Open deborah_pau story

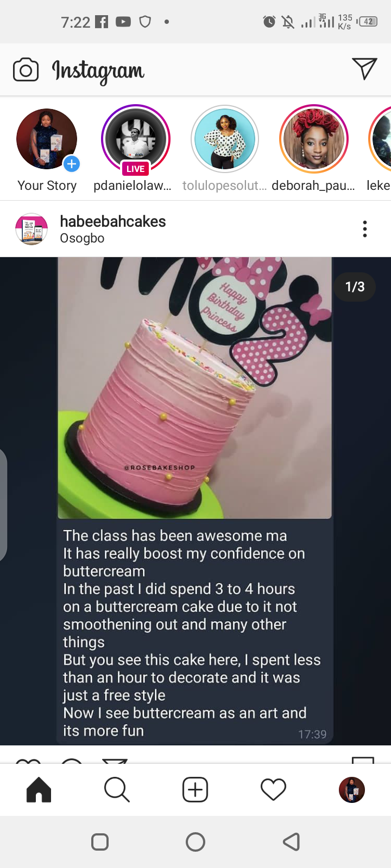click(313, 139)
